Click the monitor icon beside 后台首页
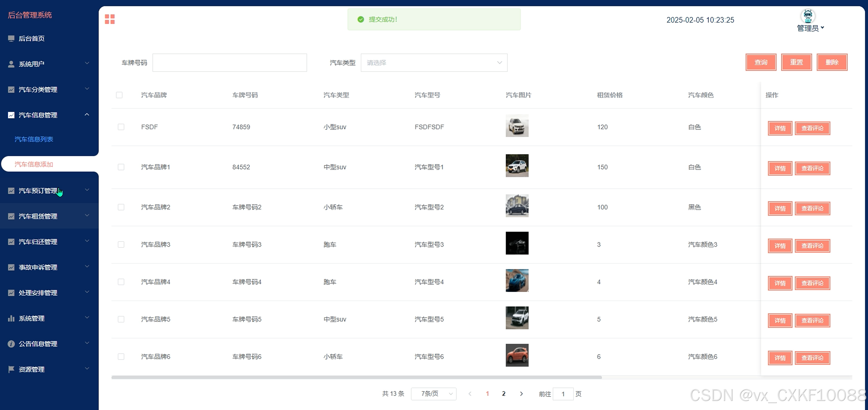 pos(11,38)
